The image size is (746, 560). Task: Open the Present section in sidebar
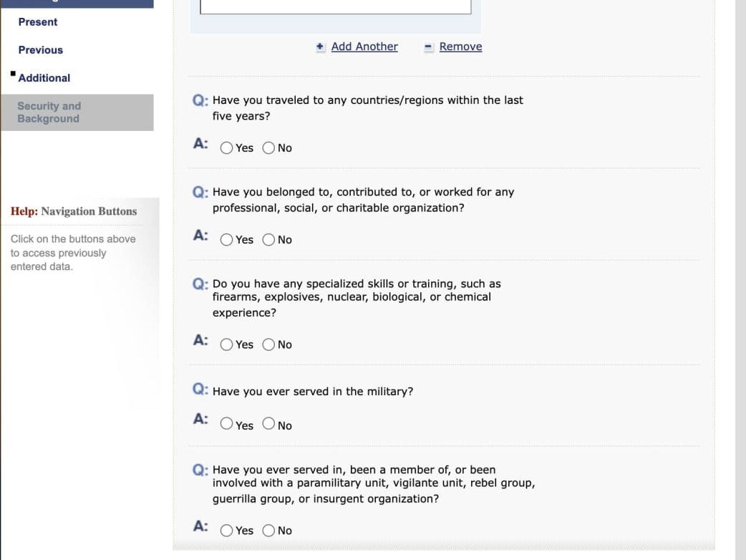click(x=38, y=21)
